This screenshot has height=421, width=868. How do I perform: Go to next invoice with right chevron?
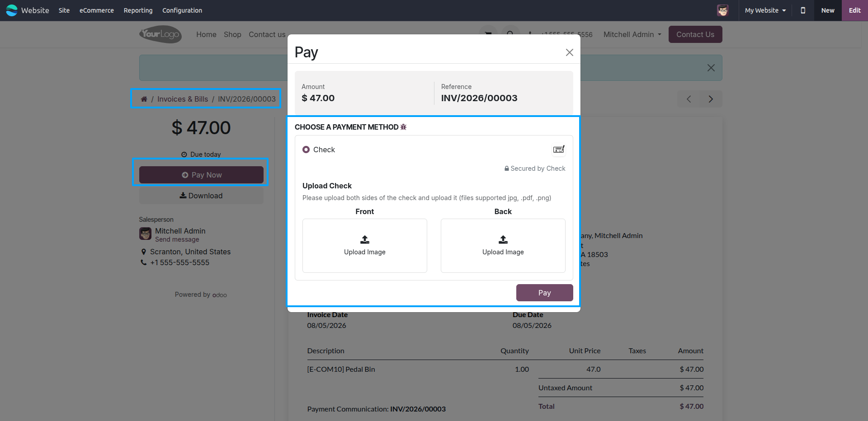click(711, 99)
